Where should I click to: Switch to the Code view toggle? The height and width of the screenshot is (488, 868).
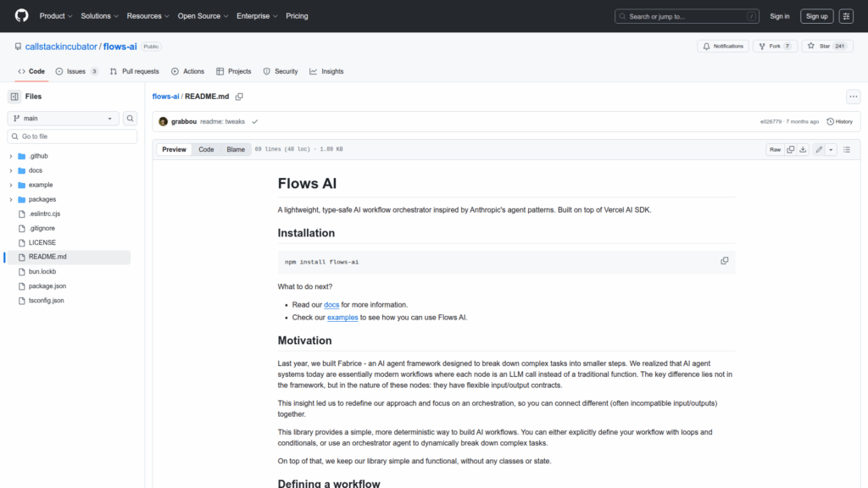(x=206, y=149)
